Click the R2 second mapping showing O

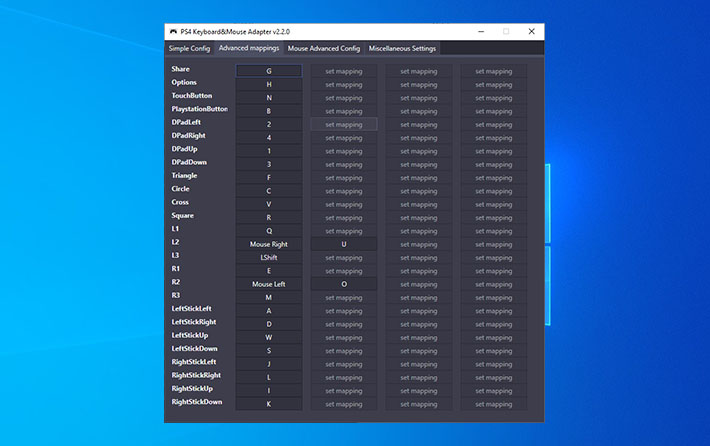[344, 284]
